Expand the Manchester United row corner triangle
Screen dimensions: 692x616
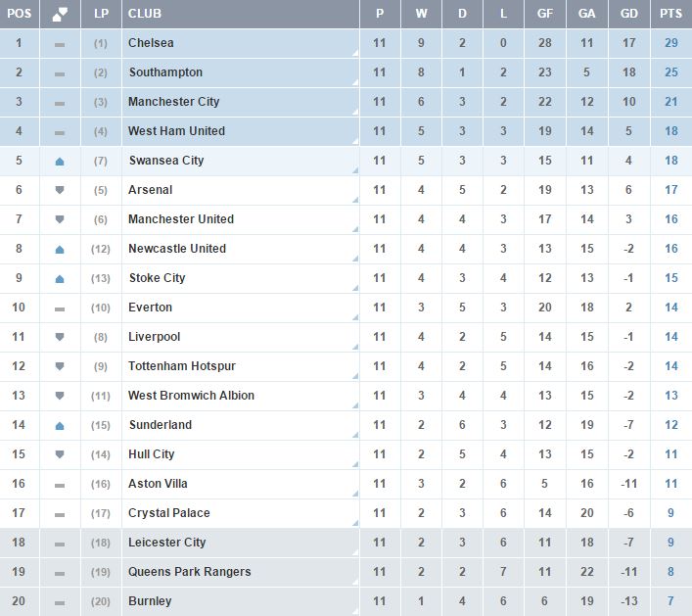point(354,230)
